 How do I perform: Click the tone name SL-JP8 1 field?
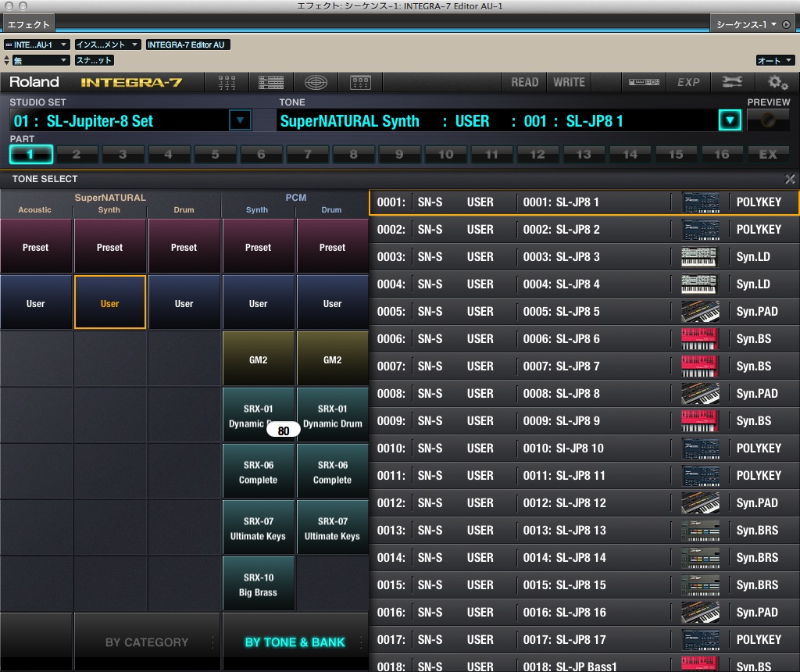click(595, 121)
